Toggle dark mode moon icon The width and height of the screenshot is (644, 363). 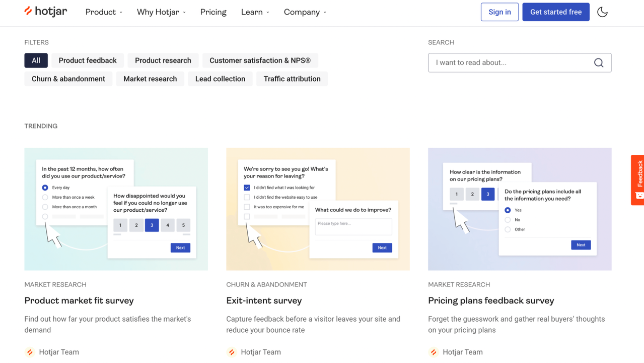[602, 12]
